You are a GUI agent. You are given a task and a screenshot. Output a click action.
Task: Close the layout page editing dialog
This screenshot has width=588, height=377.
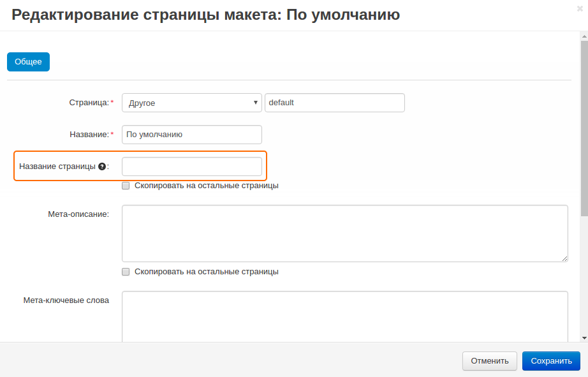pos(578,8)
